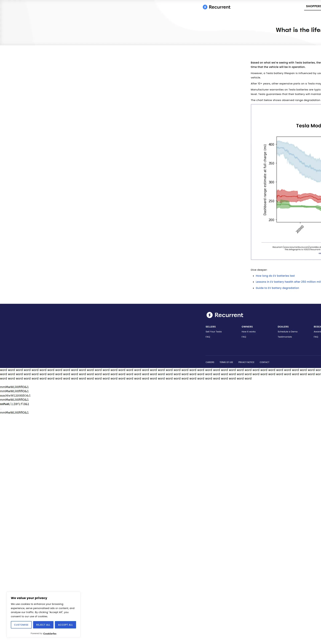
Task: Open the TERMS OF USE footer link
Action: [226, 362]
